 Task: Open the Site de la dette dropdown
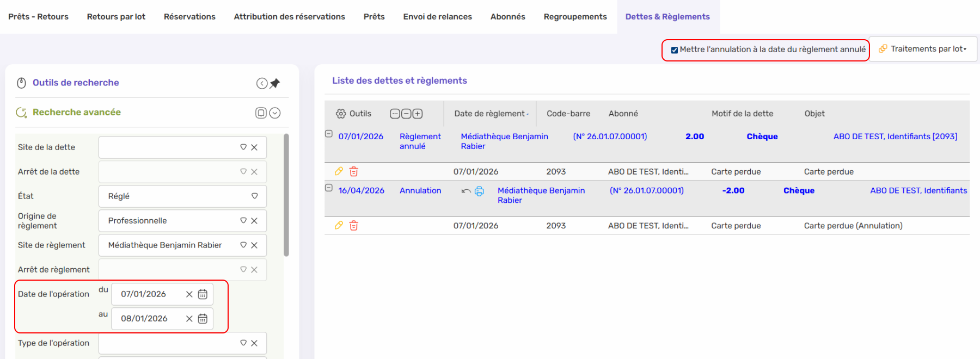(243, 147)
